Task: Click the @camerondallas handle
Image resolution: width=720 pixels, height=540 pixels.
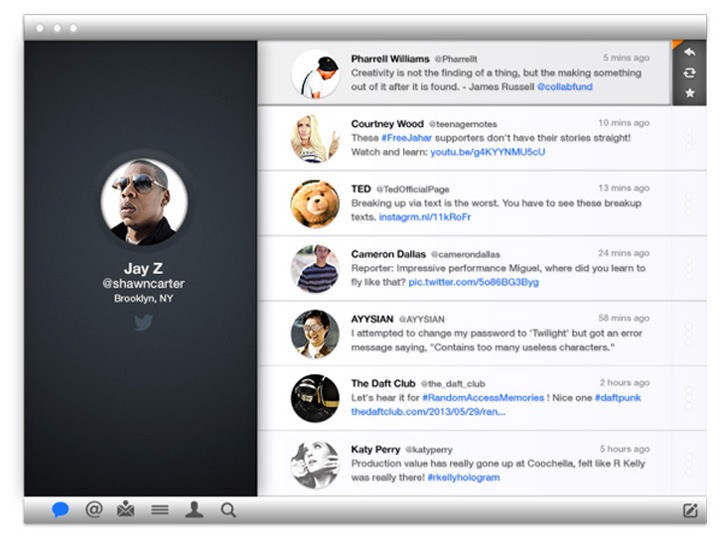Action: coord(466,254)
